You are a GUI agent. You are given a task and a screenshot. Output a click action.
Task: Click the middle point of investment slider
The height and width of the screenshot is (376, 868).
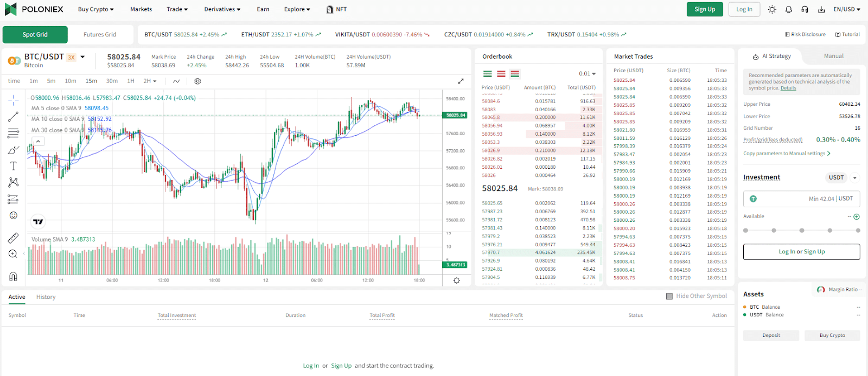coord(802,231)
